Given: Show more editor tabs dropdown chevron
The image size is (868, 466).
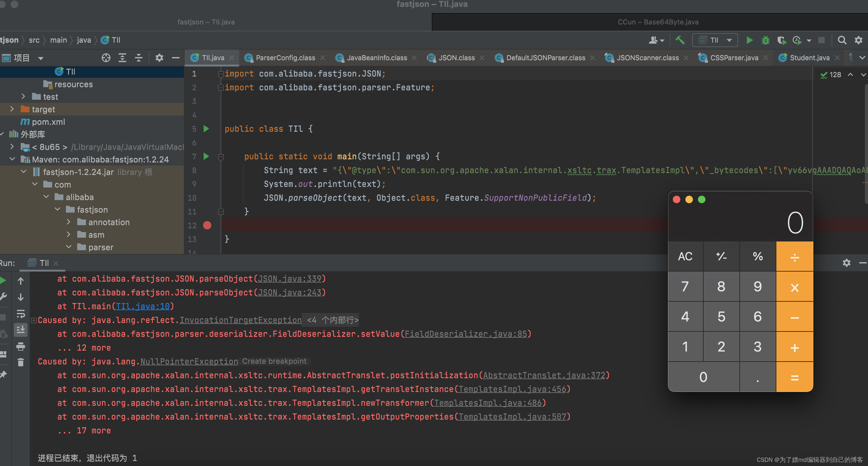Looking at the screenshot, I should click(x=862, y=58).
